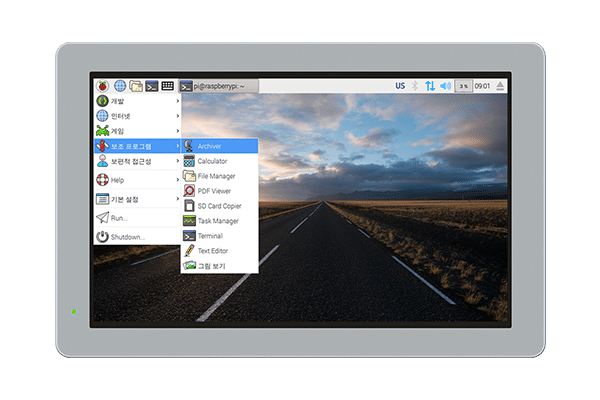Switch to the pi@raspberrypi terminal window button
This screenshot has height=400, width=600.
(x=218, y=87)
